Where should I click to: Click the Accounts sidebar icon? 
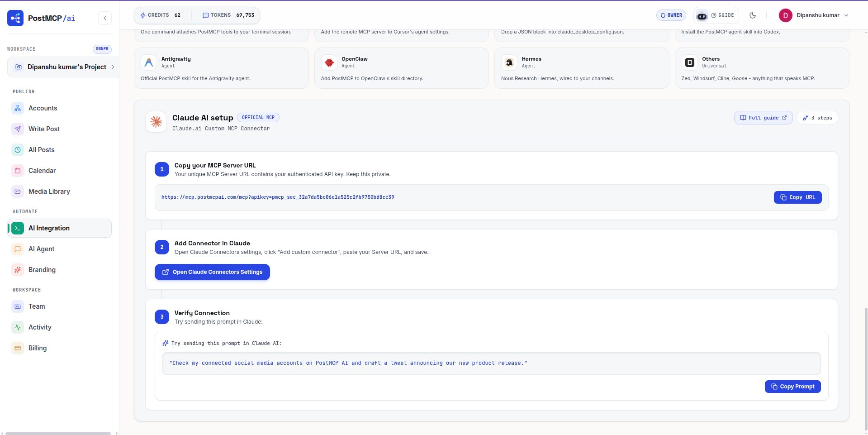[x=18, y=108]
